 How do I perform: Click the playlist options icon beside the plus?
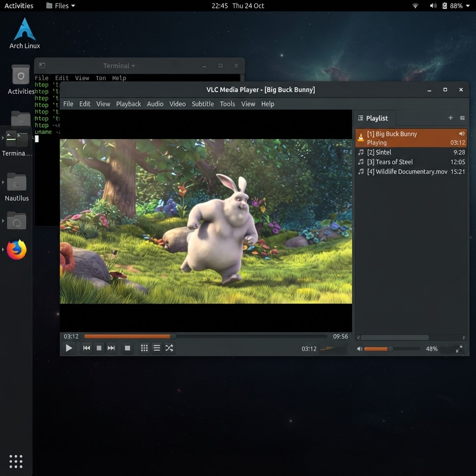[462, 118]
